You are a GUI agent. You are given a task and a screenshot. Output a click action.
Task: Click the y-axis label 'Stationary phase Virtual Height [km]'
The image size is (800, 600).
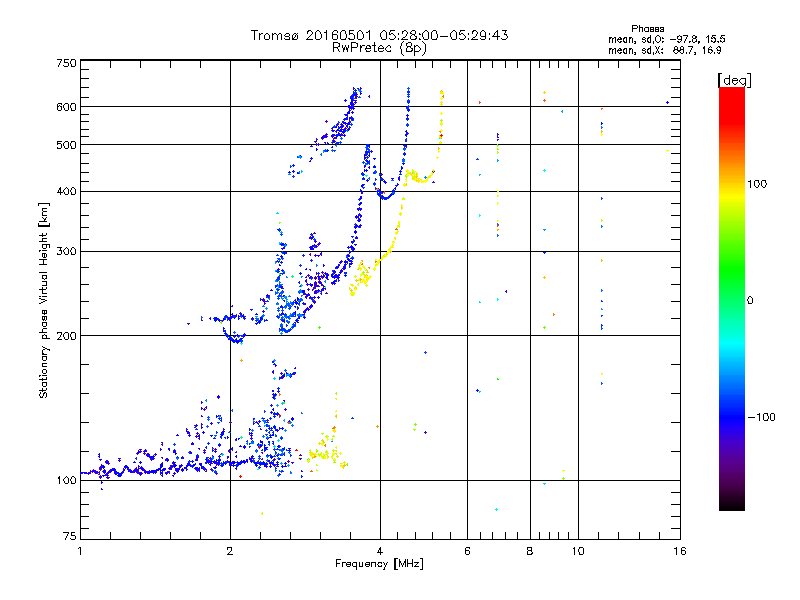point(44,300)
